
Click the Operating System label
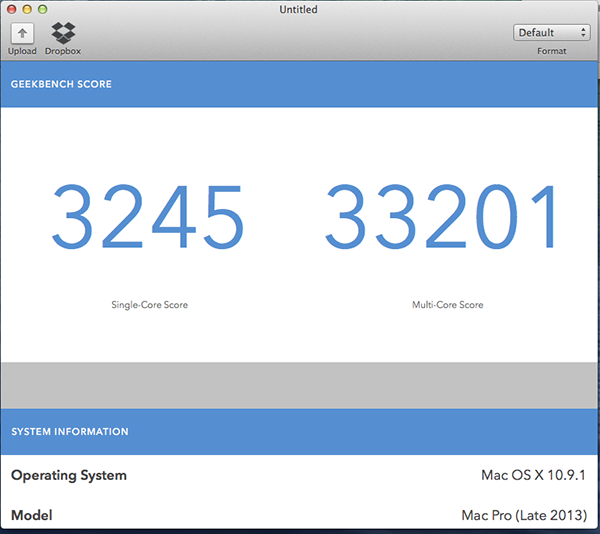click(x=69, y=475)
